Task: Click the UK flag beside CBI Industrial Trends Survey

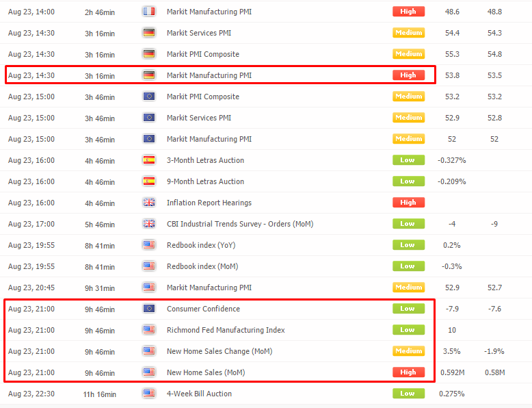Action: click(149, 224)
